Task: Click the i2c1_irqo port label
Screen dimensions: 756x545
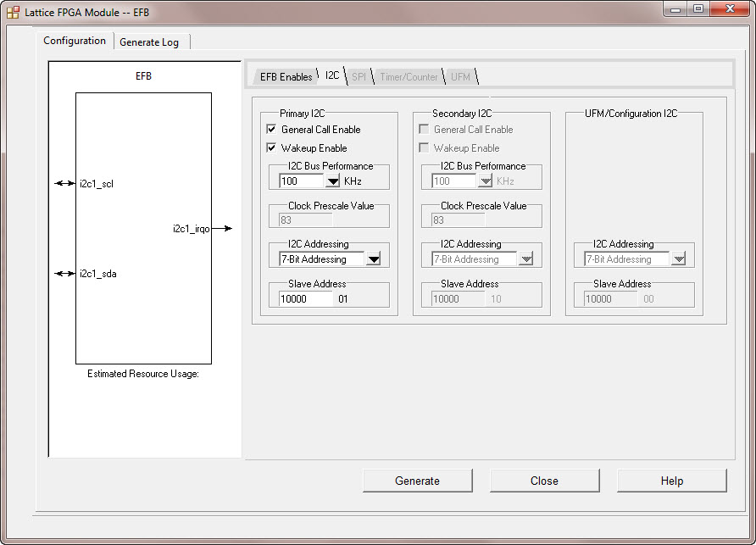Action: (191, 229)
